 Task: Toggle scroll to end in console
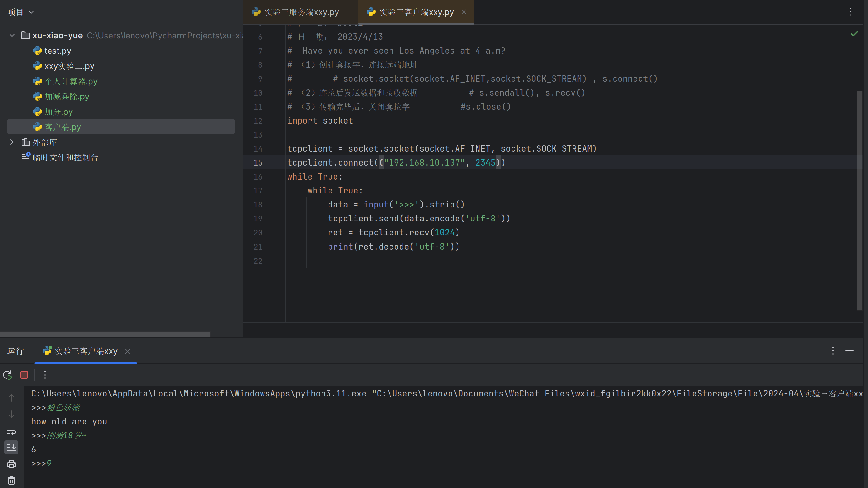point(11,447)
